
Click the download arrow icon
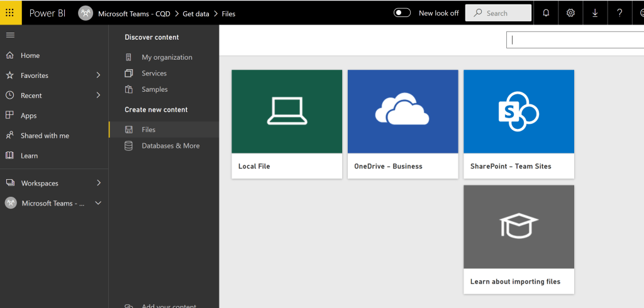click(x=595, y=13)
